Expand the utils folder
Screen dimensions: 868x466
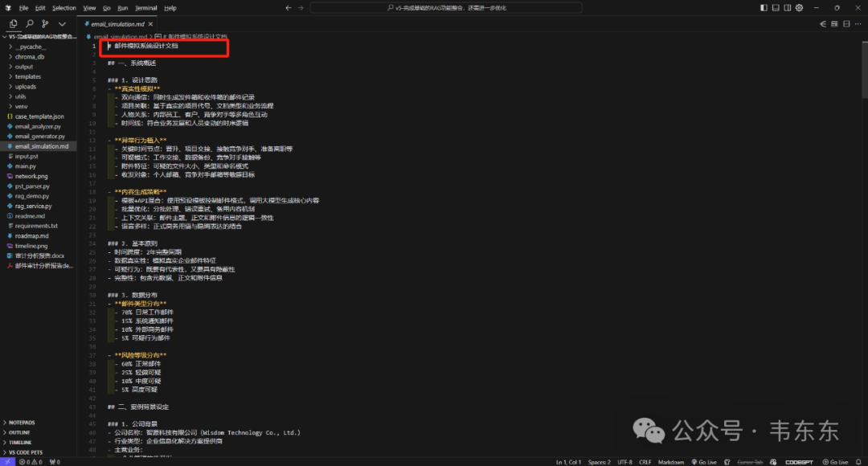coord(39,96)
